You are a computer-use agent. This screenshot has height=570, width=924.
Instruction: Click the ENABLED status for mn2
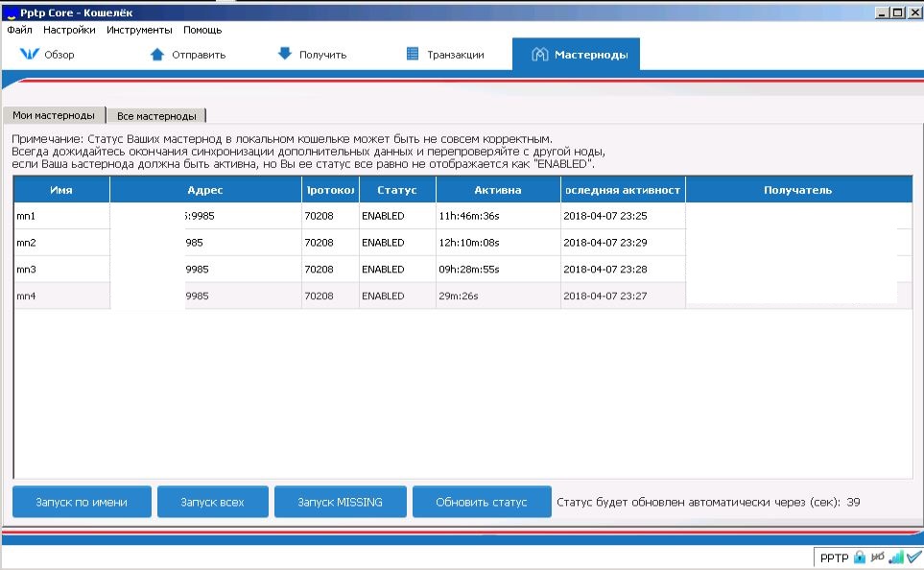tap(383, 242)
